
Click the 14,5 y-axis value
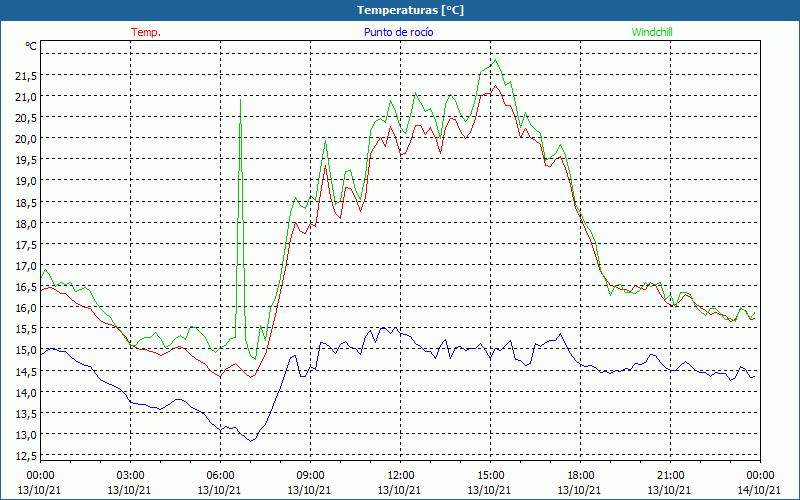click(x=26, y=372)
